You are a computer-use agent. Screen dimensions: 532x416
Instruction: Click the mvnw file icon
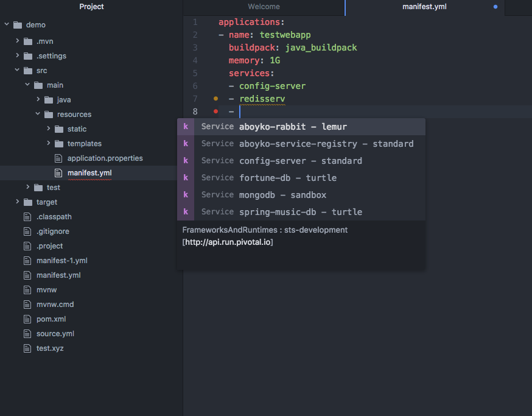tap(27, 290)
